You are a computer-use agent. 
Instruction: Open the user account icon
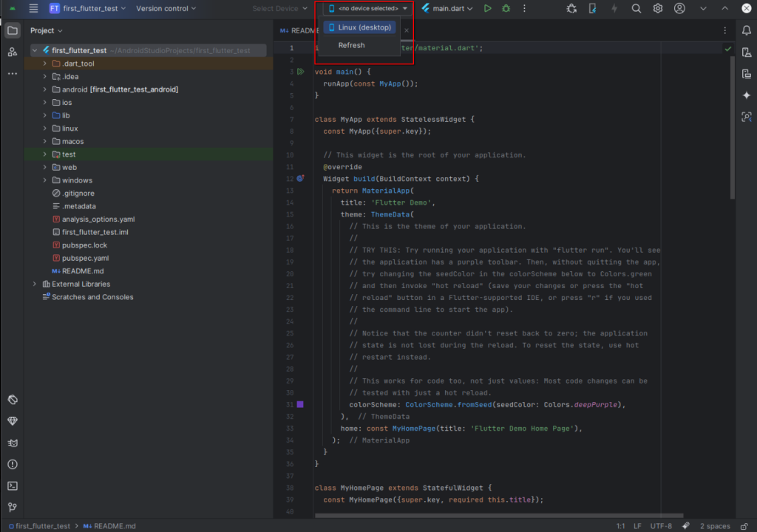pos(679,8)
